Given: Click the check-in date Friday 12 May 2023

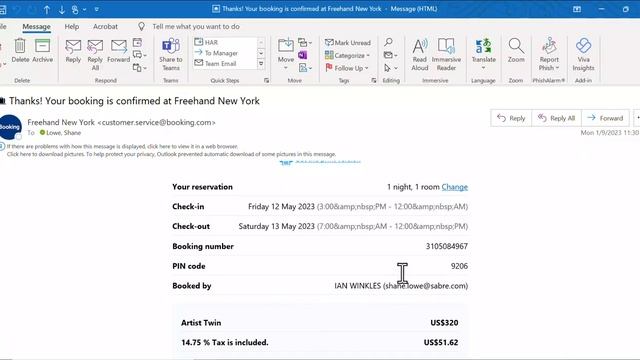Looking at the screenshot, I should coord(281,207).
